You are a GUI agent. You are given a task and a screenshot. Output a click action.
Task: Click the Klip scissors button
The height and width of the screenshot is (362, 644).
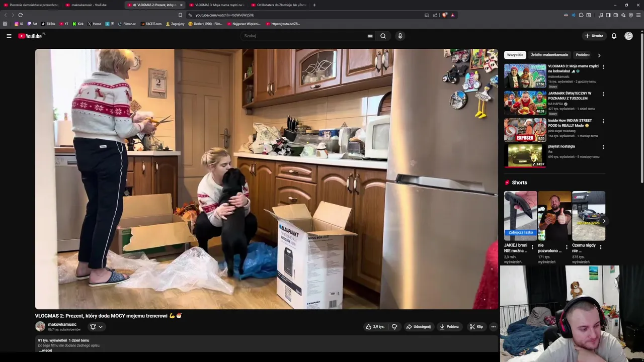(476, 327)
